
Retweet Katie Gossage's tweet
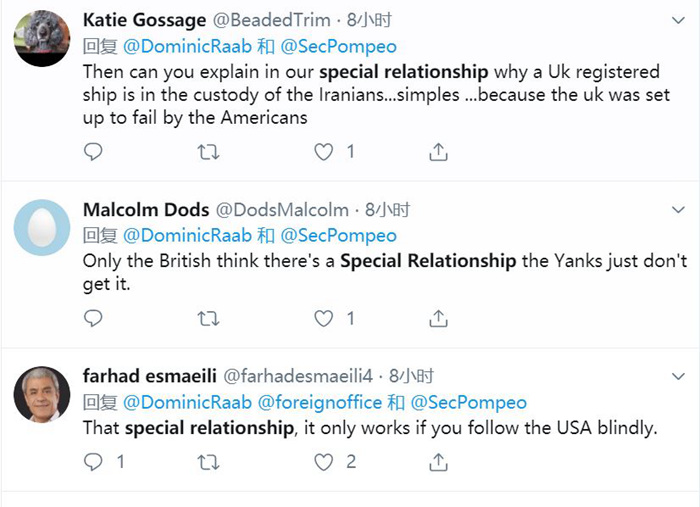point(208,152)
